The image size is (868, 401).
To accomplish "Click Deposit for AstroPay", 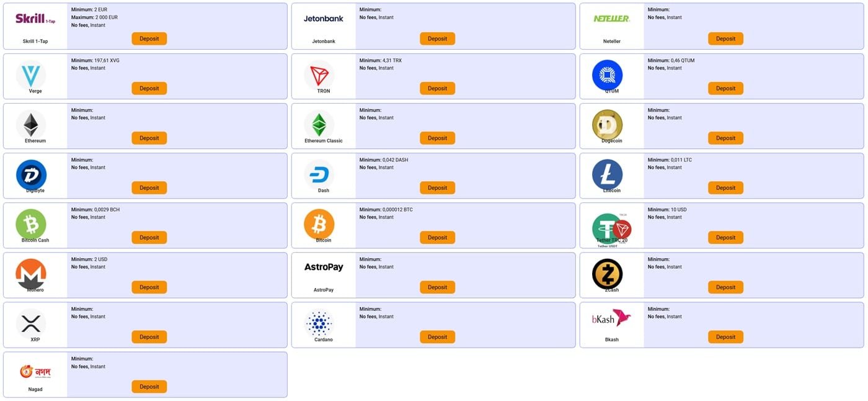I will click(437, 287).
